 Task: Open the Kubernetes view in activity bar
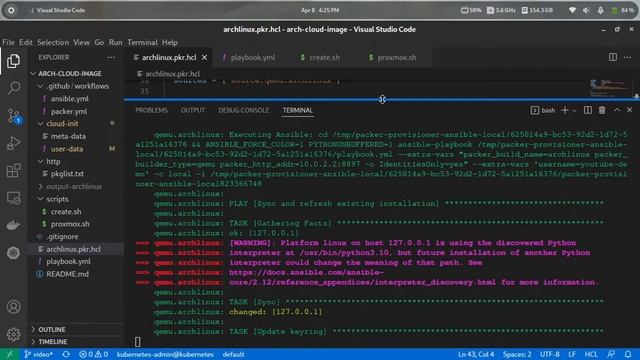click(x=13, y=253)
